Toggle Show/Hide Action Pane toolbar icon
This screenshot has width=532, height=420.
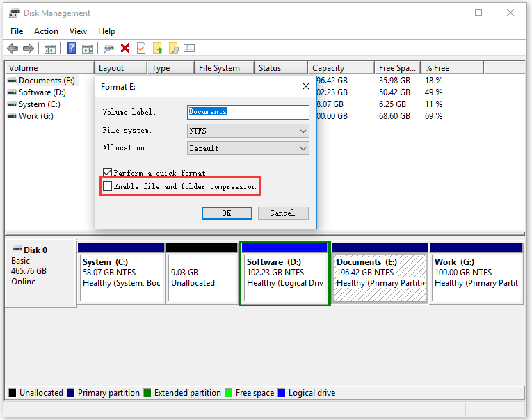click(88, 49)
